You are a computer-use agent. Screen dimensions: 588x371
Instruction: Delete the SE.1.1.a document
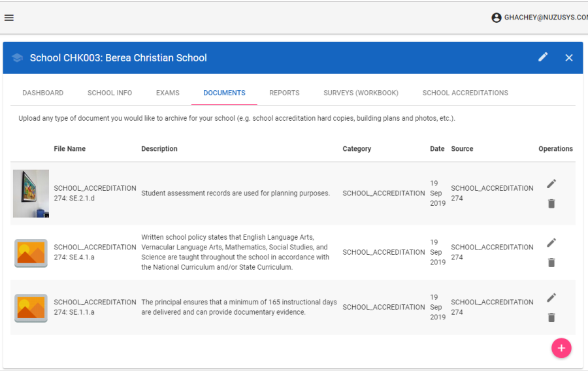(x=551, y=317)
